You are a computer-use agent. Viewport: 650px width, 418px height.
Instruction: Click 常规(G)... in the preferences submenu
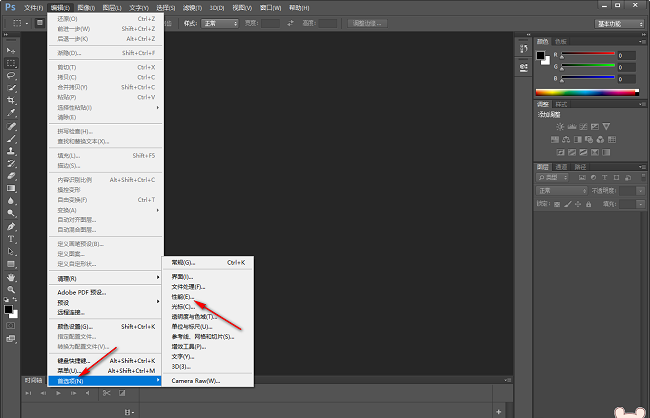click(186, 261)
